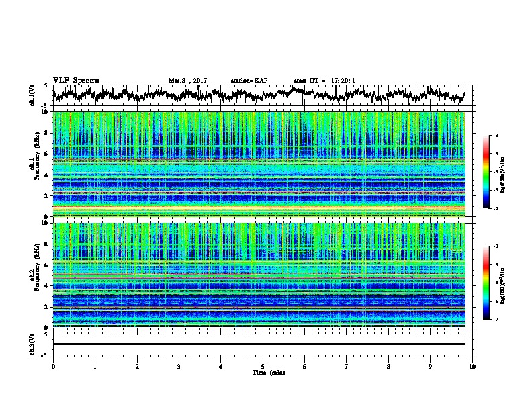Select the "start UT = 17:20:1" text
532x411 pixels.
pyautogui.click(x=324, y=81)
